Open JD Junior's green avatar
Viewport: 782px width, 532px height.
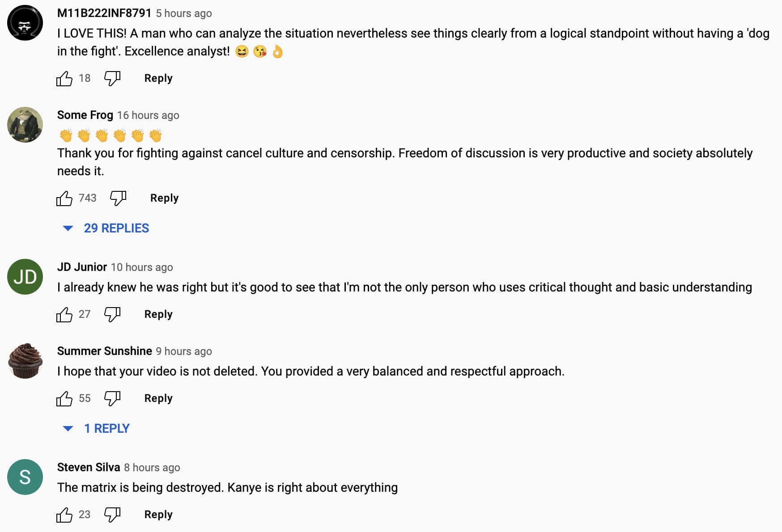coord(25,277)
